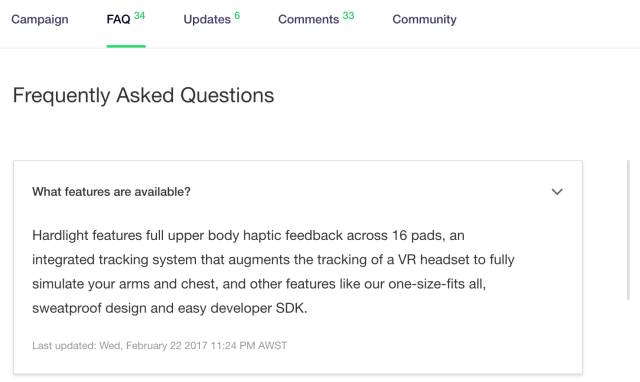Click the vertical scrollbar at the right edge
This screenshot has width=640, height=382.
[x=628, y=230]
